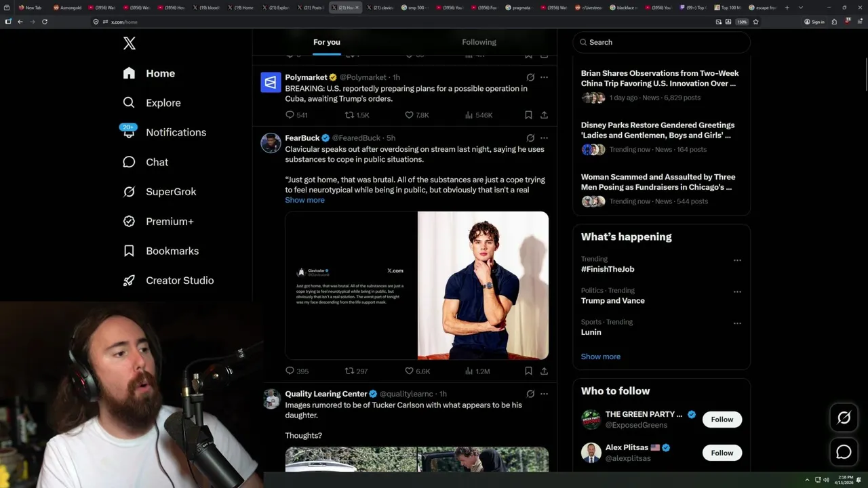Open more options on Polymarket post
The height and width of the screenshot is (488, 868).
[x=544, y=77]
